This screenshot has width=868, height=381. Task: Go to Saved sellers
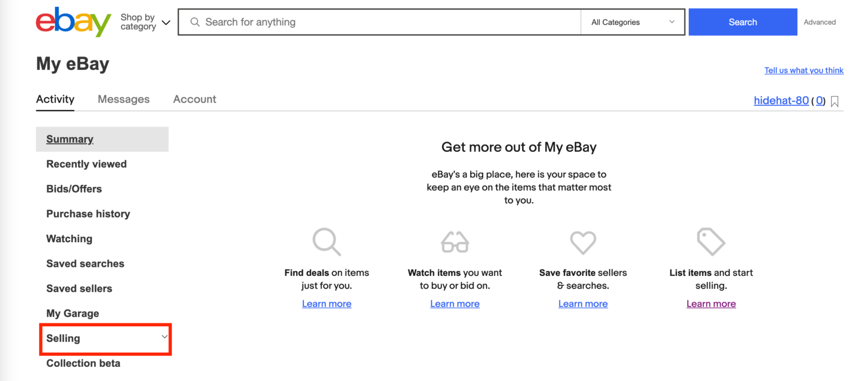pos(79,288)
